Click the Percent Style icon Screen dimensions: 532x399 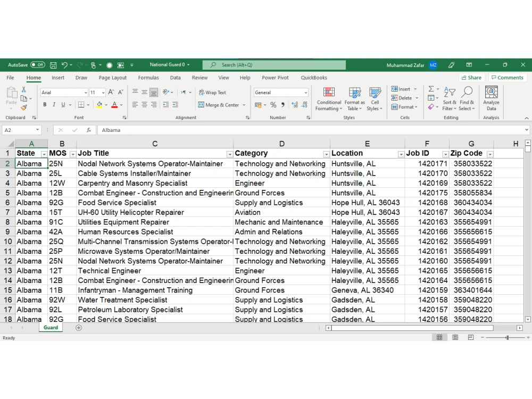click(x=273, y=105)
